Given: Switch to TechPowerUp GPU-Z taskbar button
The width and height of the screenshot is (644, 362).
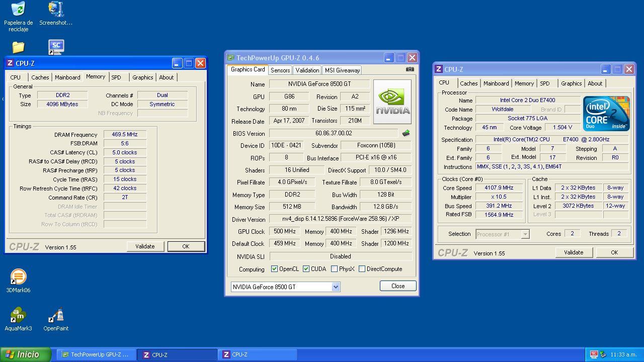Looking at the screenshot, I should pyautogui.click(x=96, y=354).
